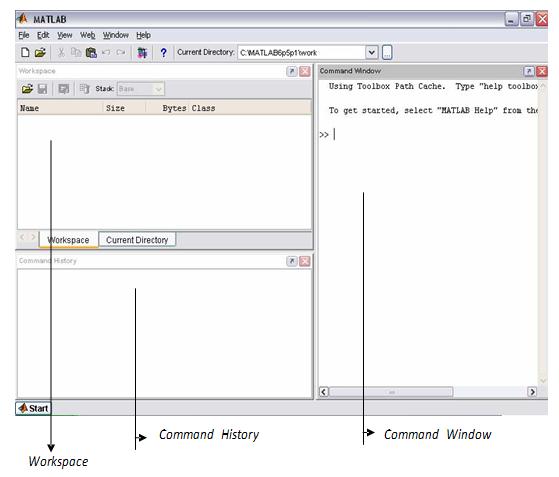The image size is (559, 477).
Task: Open the Help menu
Action: click(x=143, y=35)
